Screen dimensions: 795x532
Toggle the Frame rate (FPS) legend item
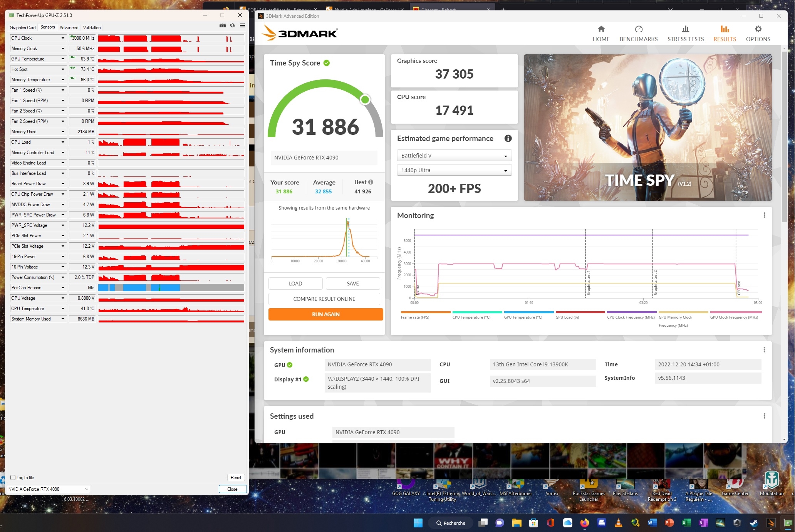[x=415, y=317]
